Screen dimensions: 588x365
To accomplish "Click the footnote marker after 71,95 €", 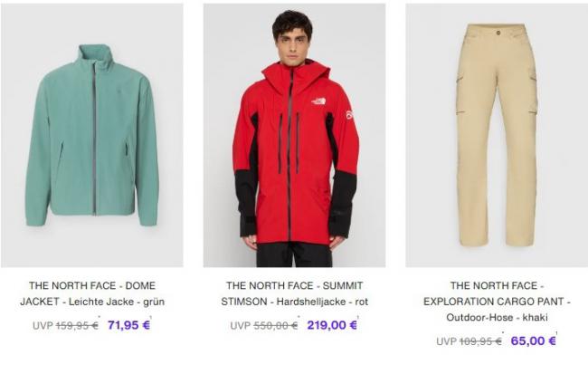I will 151,318.
